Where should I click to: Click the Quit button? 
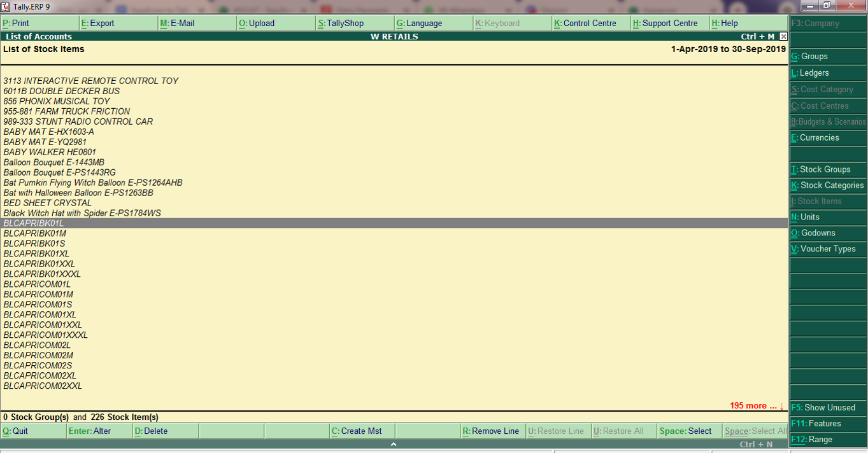(33, 431)
